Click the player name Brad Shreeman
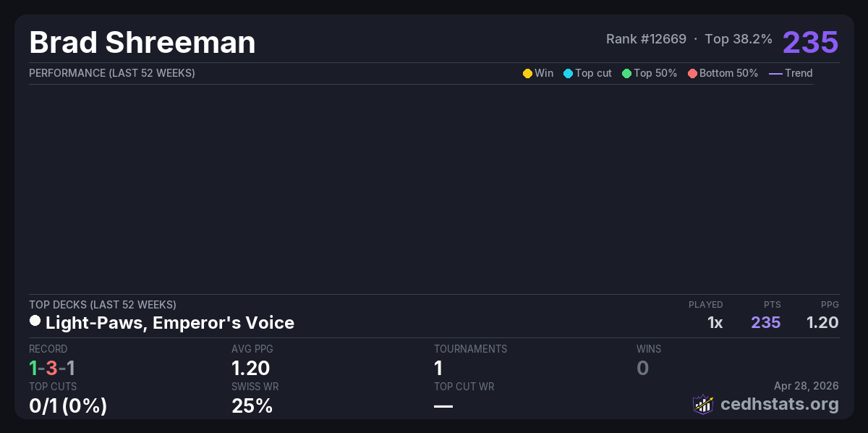The width and height of the screenshot is (868, 433). click(142, 42)
